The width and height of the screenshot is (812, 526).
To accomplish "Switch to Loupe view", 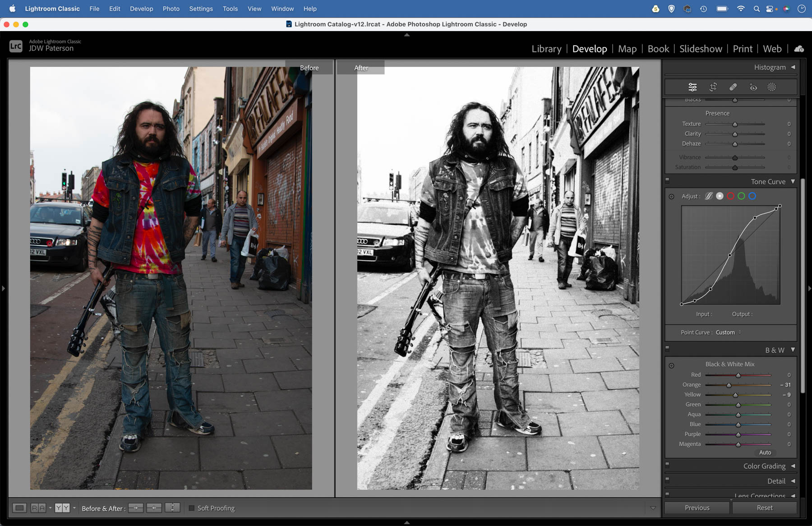I will coord(19,508).
